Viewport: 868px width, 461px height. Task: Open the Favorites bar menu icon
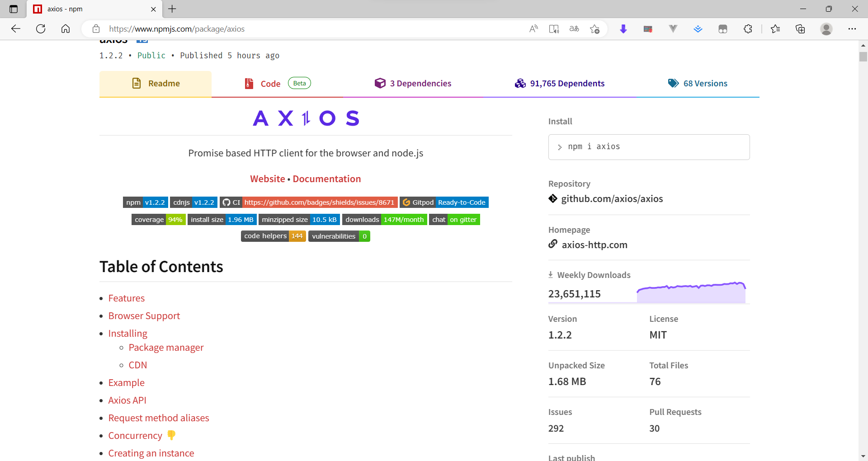tap(776, 28)
